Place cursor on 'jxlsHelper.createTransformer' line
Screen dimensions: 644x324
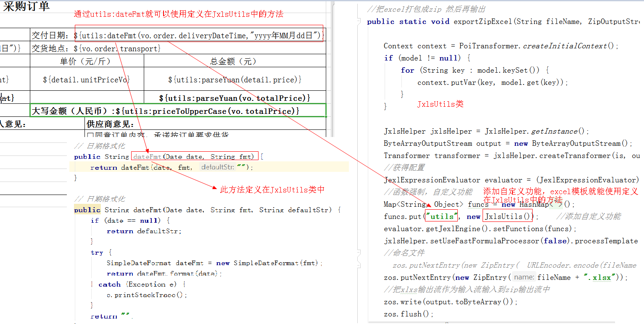click(512, 155)
